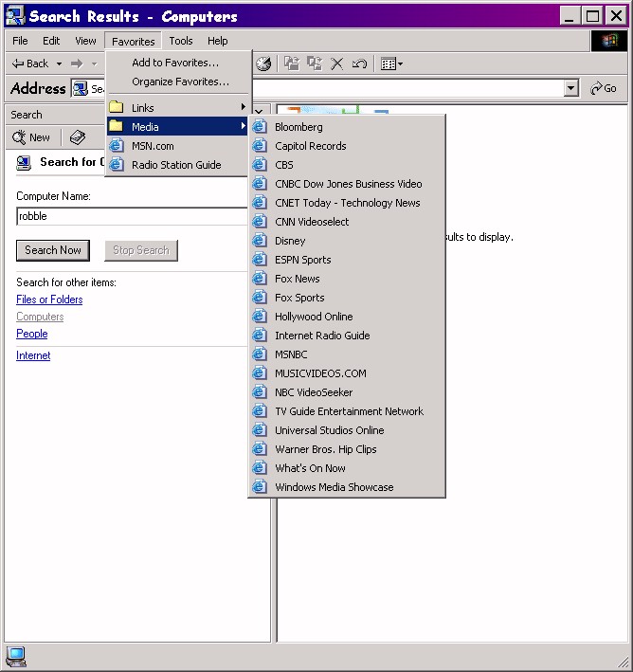Screen dimensions: 633x672
Task: Click the Move To folder icon
Action: pyautogui.click(x=292, y=64)
